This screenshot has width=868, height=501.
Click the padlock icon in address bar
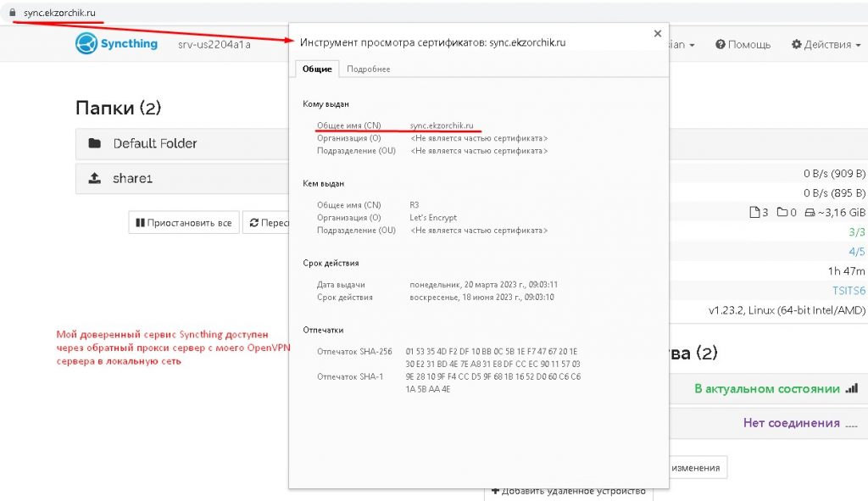(x=13, y=14)
